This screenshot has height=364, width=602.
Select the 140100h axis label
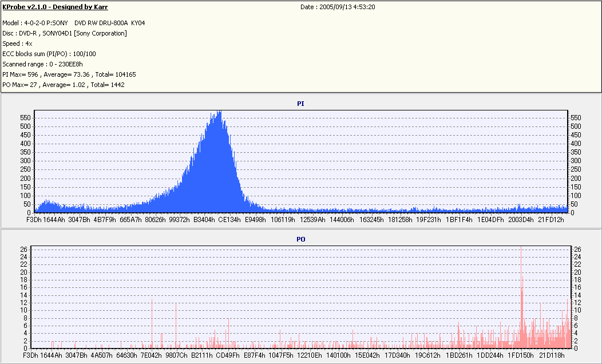(x=338, y=355)
